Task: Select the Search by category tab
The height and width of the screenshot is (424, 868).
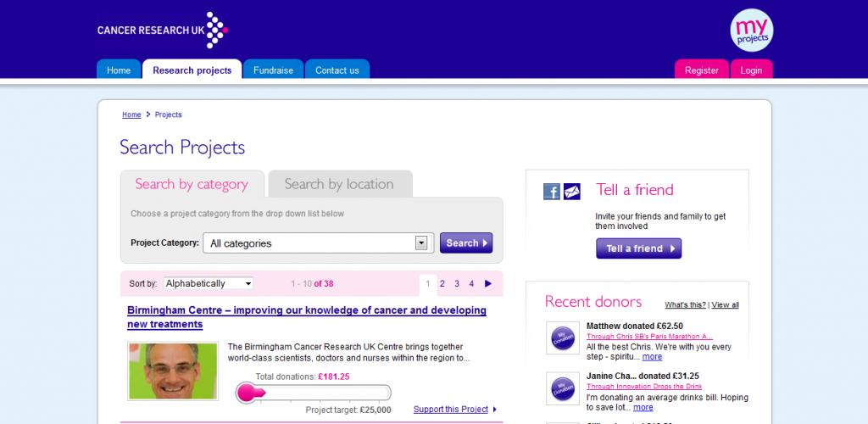Action: point(192,184)
